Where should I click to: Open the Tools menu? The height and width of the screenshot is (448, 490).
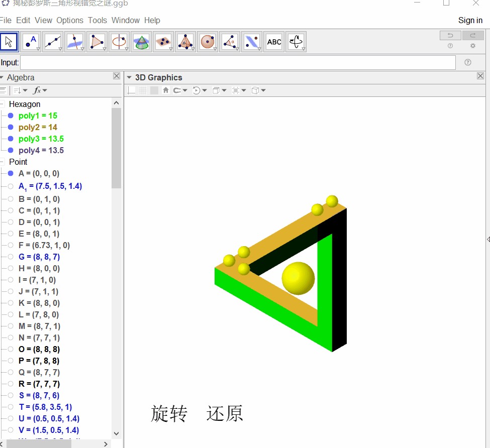[97, 21]
